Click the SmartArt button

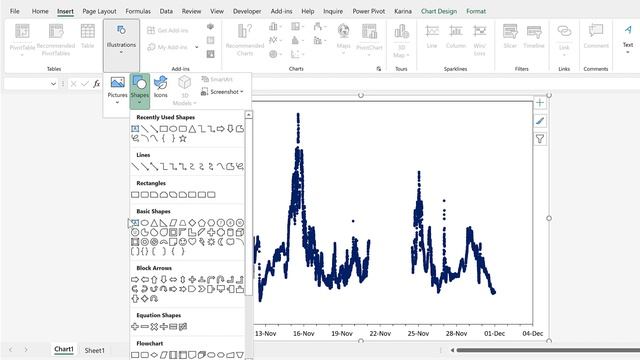[x=217, y=79]
